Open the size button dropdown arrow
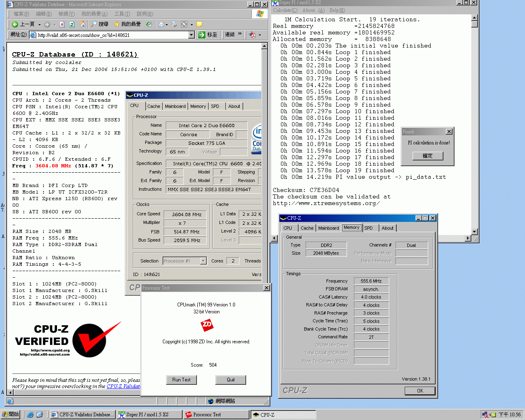Image resolution: width=525 pixels, height=420 pixels. click(191, 25)
